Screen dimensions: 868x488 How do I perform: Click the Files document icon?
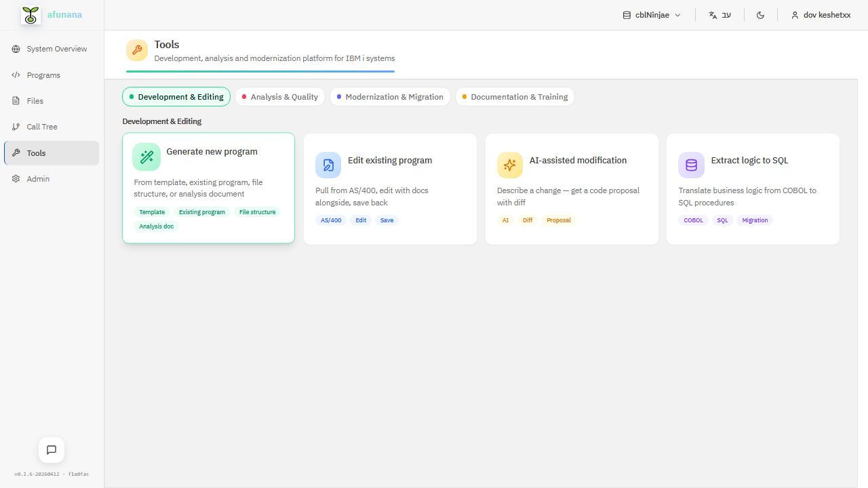tap(16, 100)
